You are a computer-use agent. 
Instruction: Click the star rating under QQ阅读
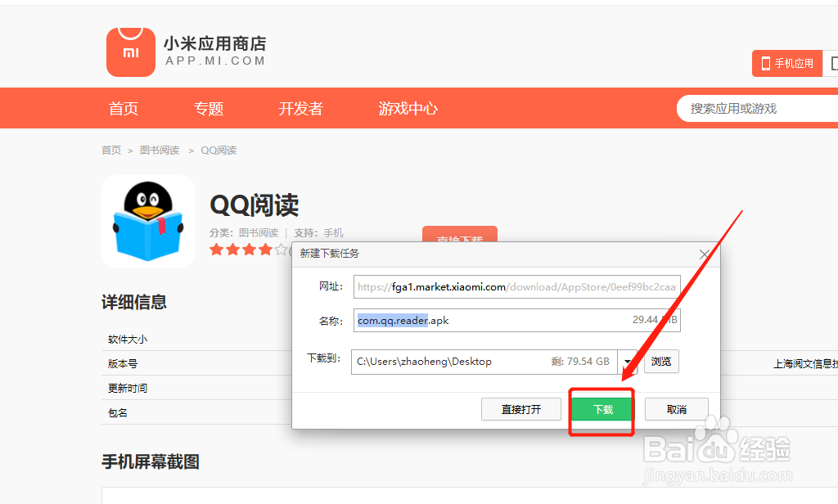249,250
